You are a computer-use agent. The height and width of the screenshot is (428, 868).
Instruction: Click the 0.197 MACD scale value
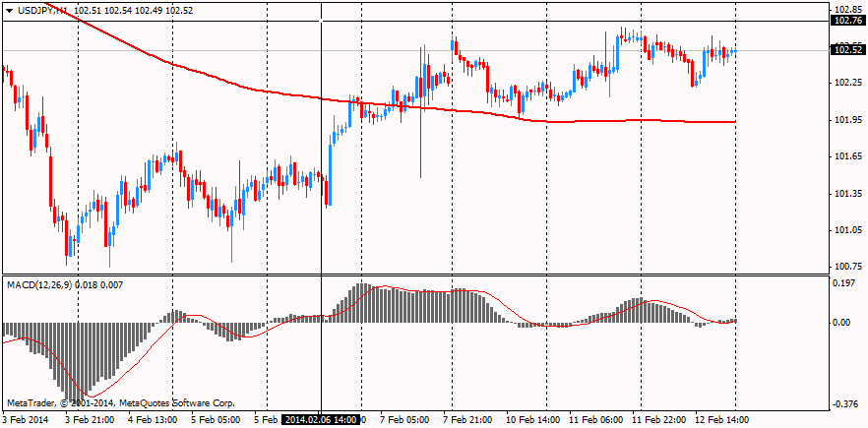point(843,284)
